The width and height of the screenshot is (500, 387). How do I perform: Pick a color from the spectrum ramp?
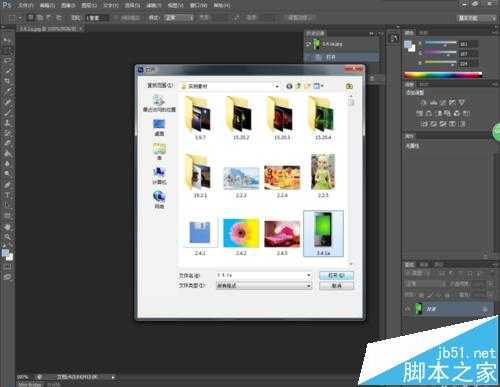(443, 75)
